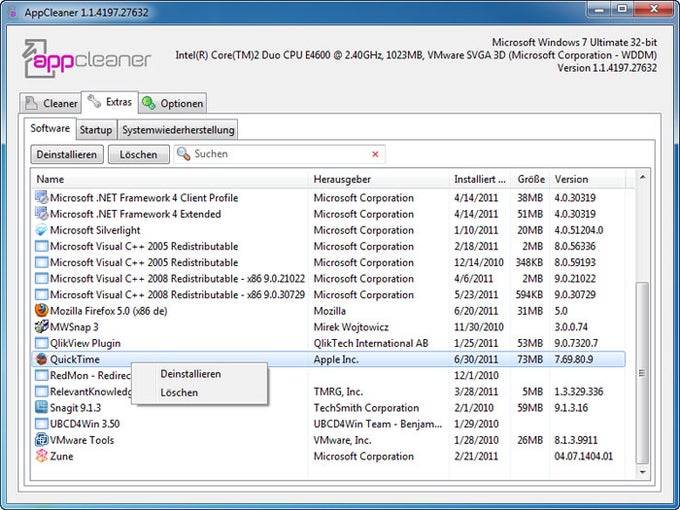This screenshot has width=680, height=510.
Task: Click the magnifier icon in search box
Action: [x=183, y=154]
